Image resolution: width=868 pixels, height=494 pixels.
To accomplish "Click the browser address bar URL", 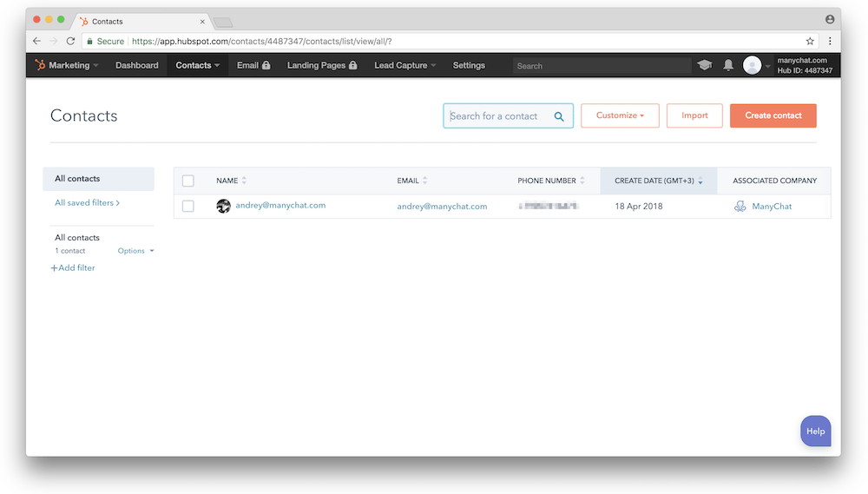I will coord(261,42).
